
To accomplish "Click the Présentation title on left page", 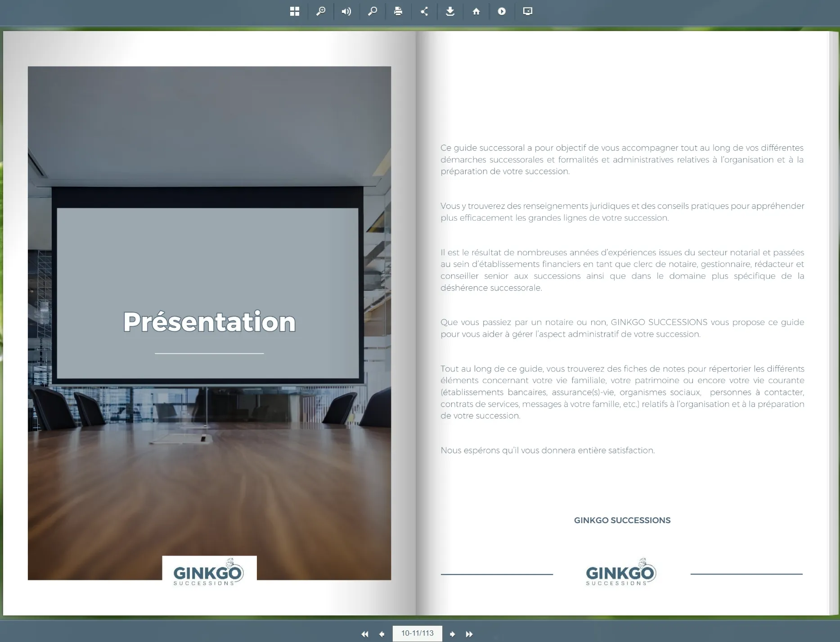I will 209,322.
